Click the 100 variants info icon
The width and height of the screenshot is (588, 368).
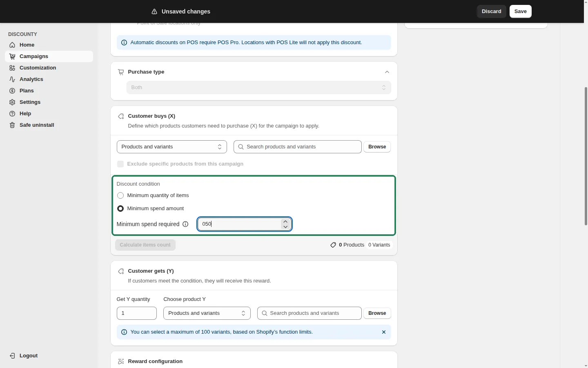coord(124,332)
